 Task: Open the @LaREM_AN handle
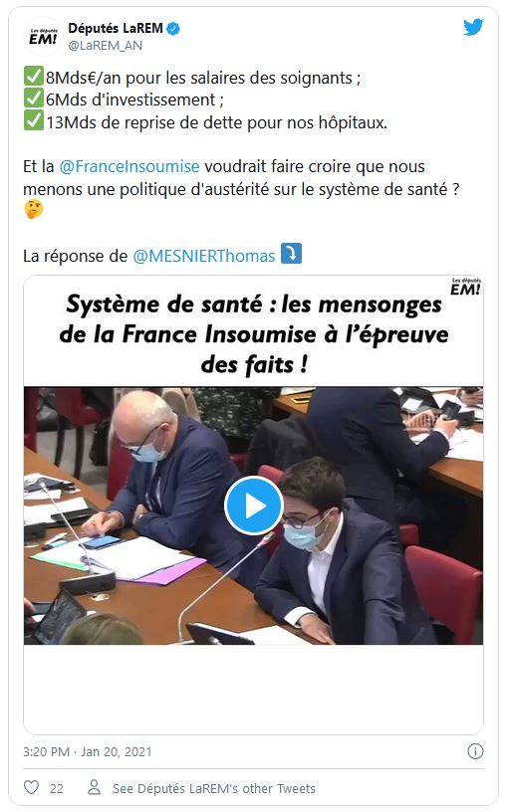106,46
